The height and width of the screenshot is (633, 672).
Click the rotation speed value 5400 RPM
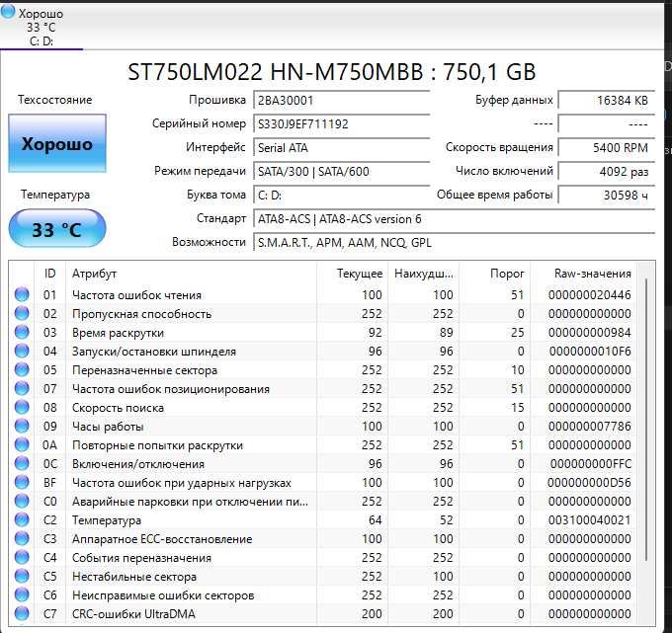pyautogui.click(x=607, y=148)
